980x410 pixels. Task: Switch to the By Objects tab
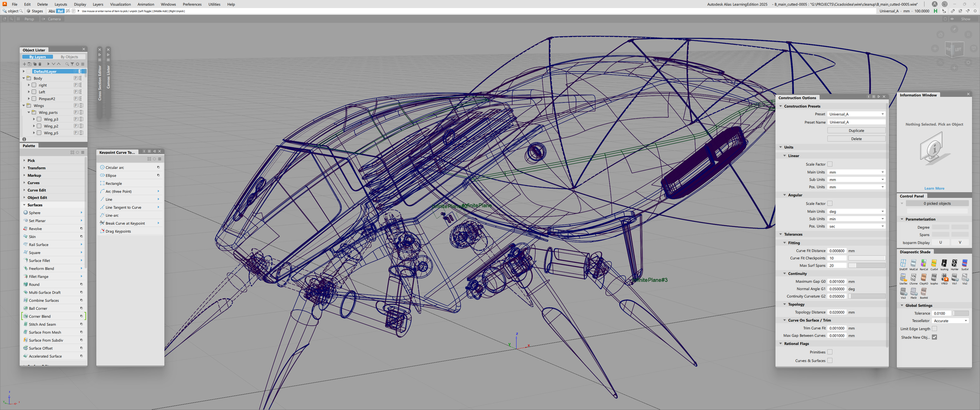coord(69,57)
